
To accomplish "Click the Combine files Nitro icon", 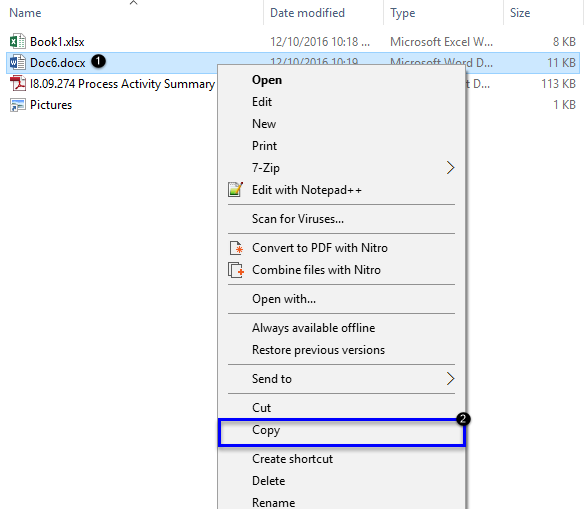I will tap(236, 270).
